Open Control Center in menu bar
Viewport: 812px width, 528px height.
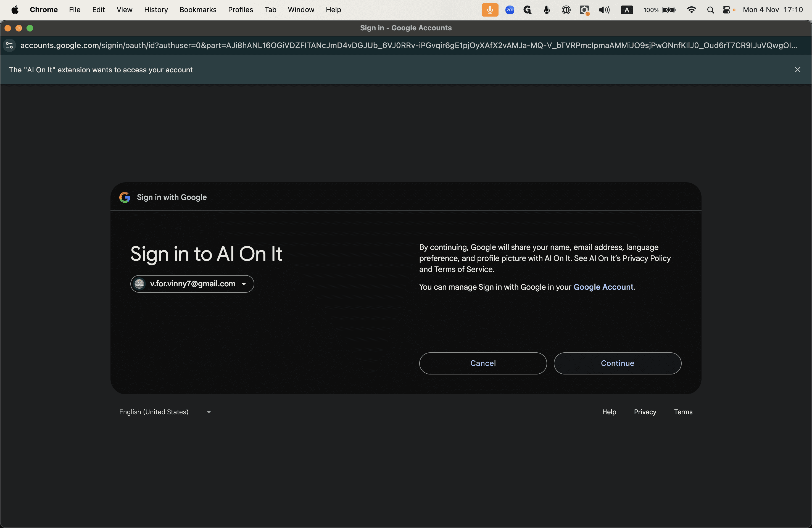726,10
